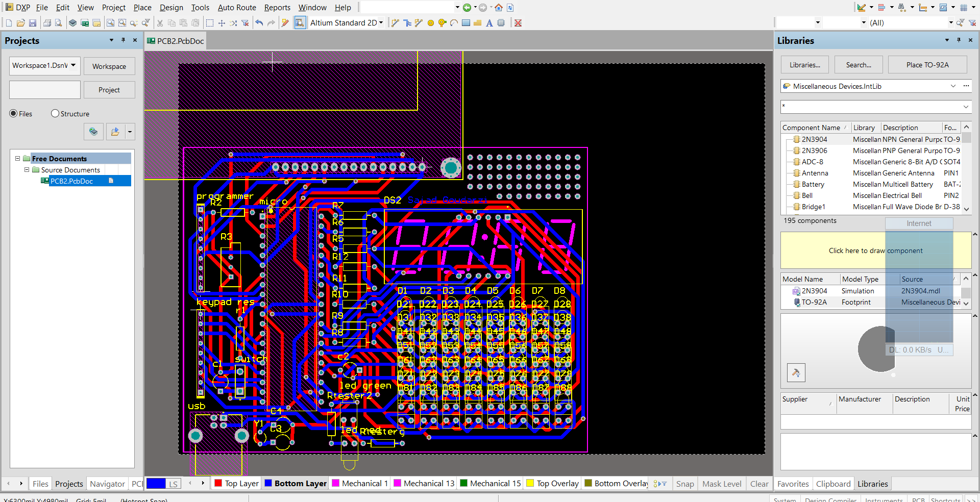Open the (All) filter dropdown
The width and height of the screenshot is (980, 502).
[950, 22]
